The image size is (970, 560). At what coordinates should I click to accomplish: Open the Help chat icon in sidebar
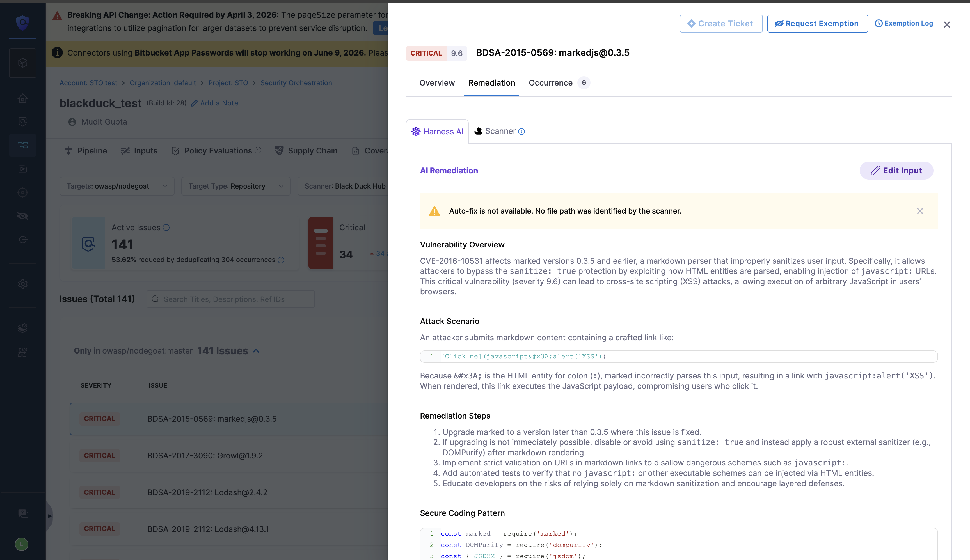(23, 514)
